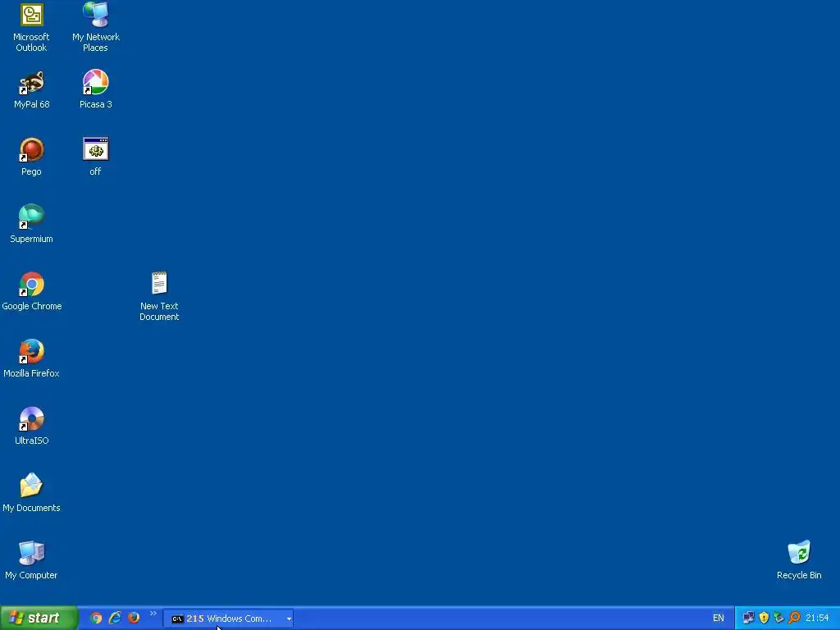
Task: Select the MyPal 68 browser shortcut
Action: [x=31, y=90]
